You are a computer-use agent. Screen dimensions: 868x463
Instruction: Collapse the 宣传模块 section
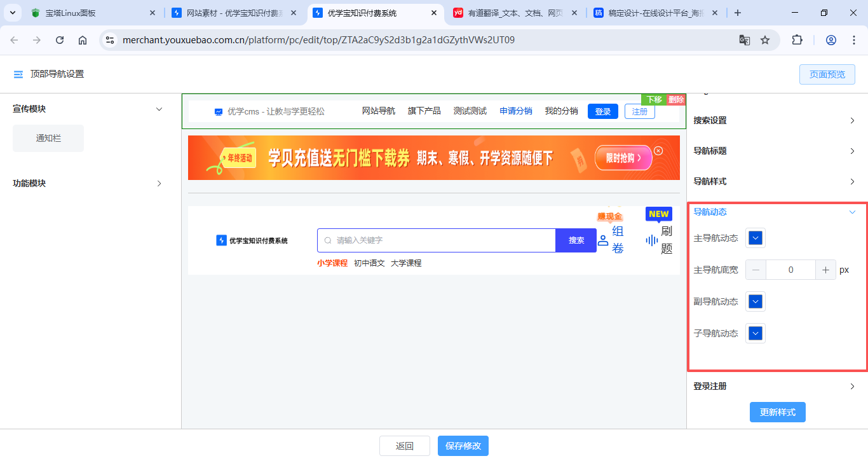[x=159, y=109]
